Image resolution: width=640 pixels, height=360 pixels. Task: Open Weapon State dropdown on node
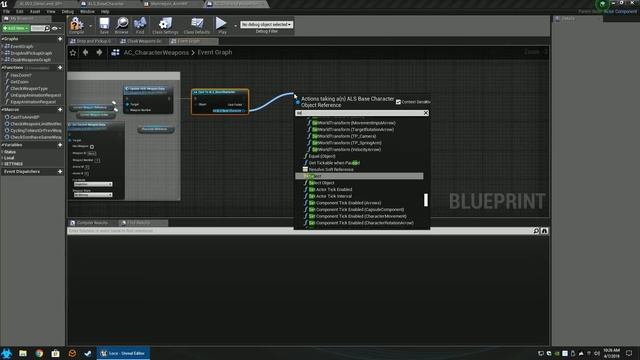pos(93,195)
